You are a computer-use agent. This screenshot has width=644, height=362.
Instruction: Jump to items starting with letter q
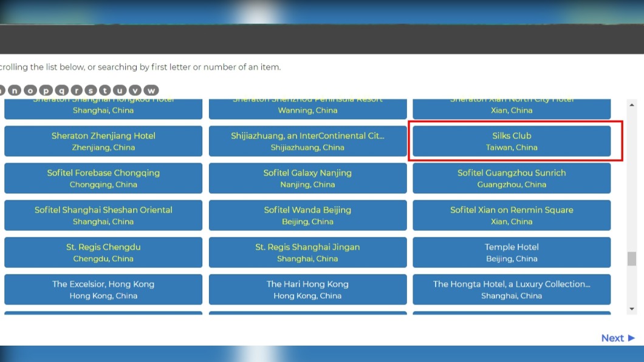[61, 90]
